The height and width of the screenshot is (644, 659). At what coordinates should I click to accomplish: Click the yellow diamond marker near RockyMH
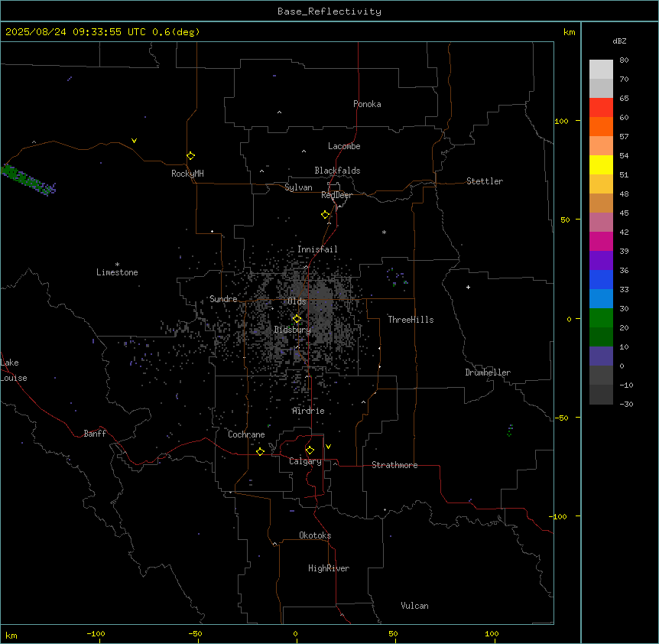(x=190, y=156)
